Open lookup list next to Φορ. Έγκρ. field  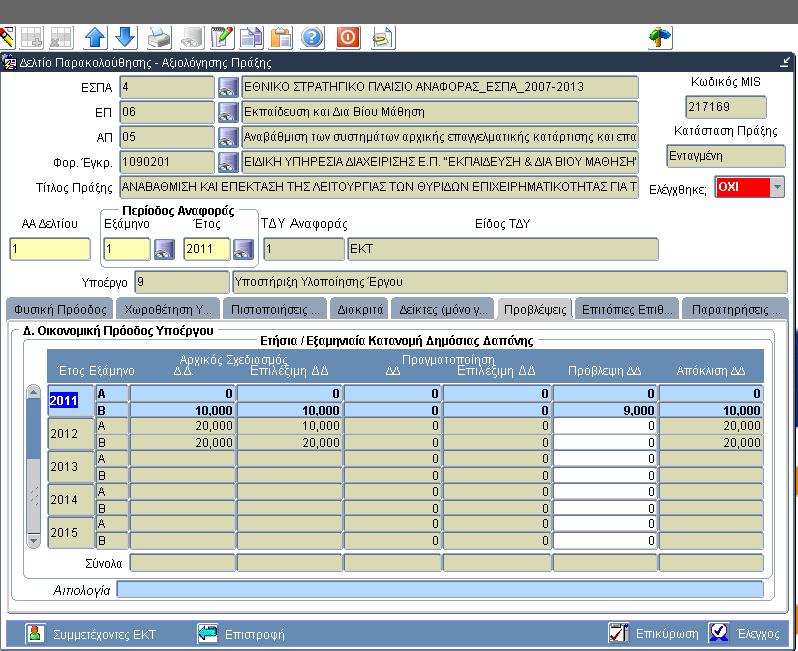coord(228,162)
